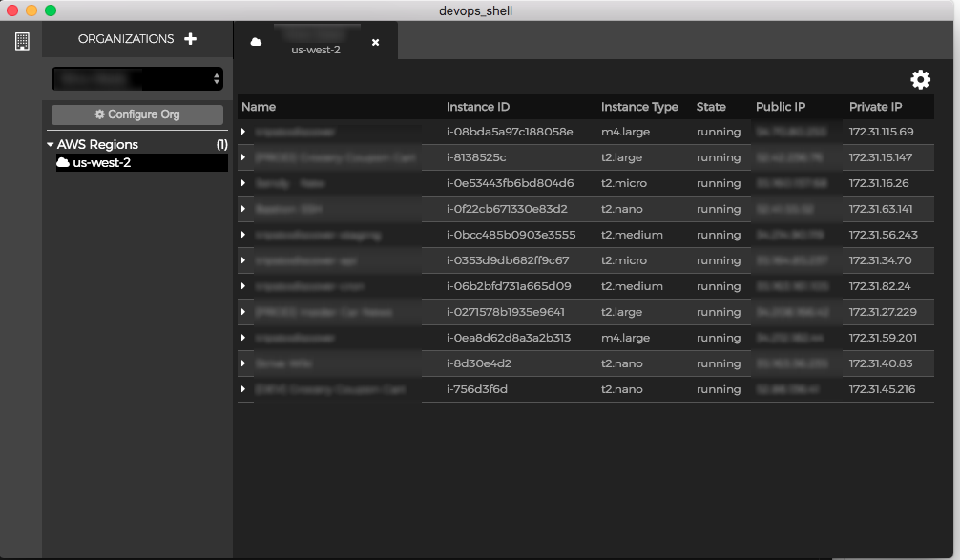Click private IP 172.31.56.243
Screen dimensions: 960x560
[883, 235]
